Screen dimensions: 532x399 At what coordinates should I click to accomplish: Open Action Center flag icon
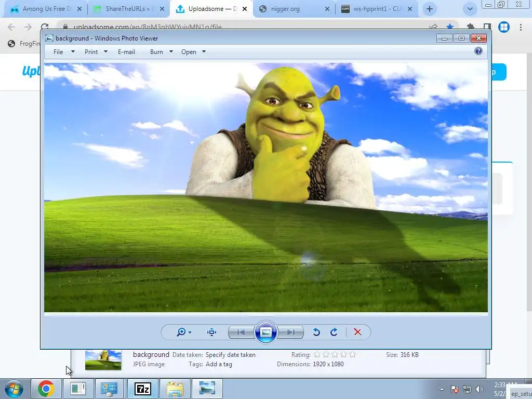455,389
